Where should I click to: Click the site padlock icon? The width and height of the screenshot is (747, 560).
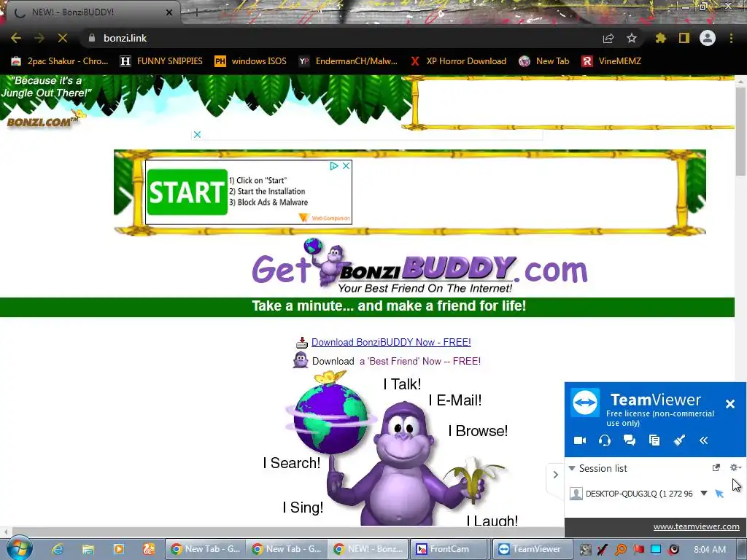click(92, 38)
